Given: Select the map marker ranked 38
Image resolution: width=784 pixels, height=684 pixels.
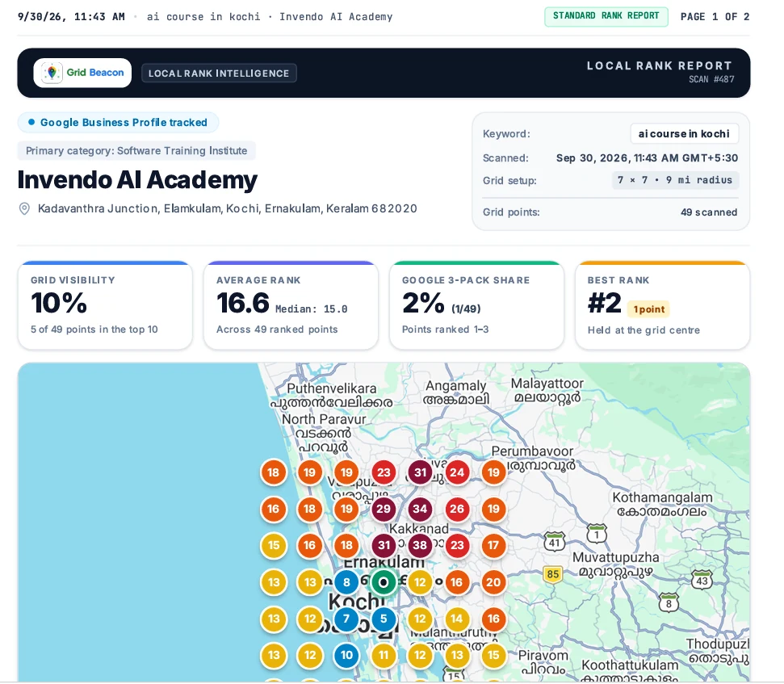Looking at the screenshot, I should [420, 545].
